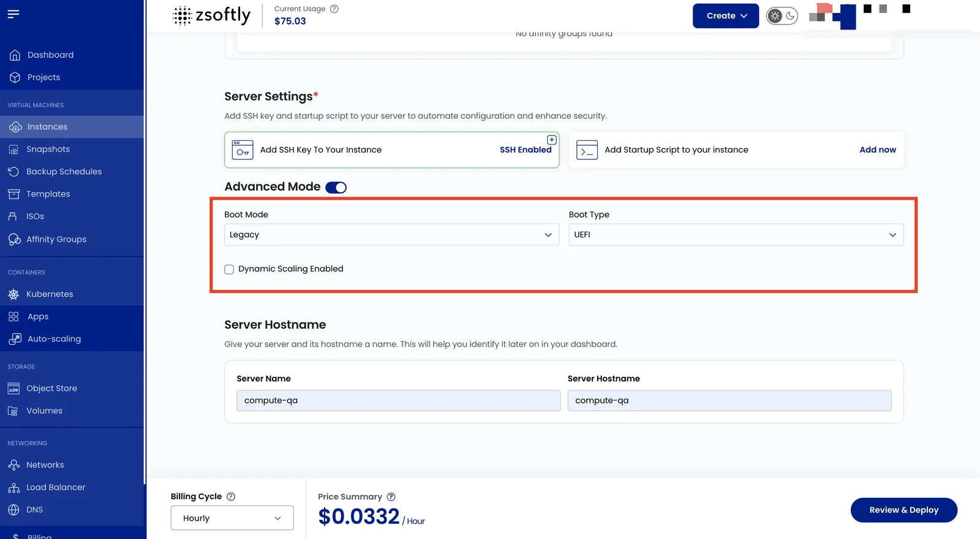Open the Create button menu
Image resolution: width=980 pixels, height=539 pixels.
coord(726,16)
